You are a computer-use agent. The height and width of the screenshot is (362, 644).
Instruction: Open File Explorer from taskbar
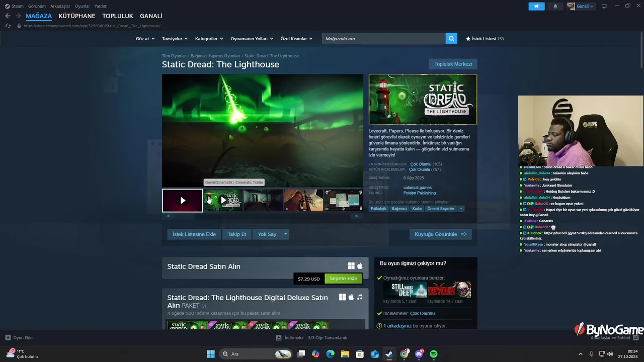pyautogui.click(x=345, y=354)
